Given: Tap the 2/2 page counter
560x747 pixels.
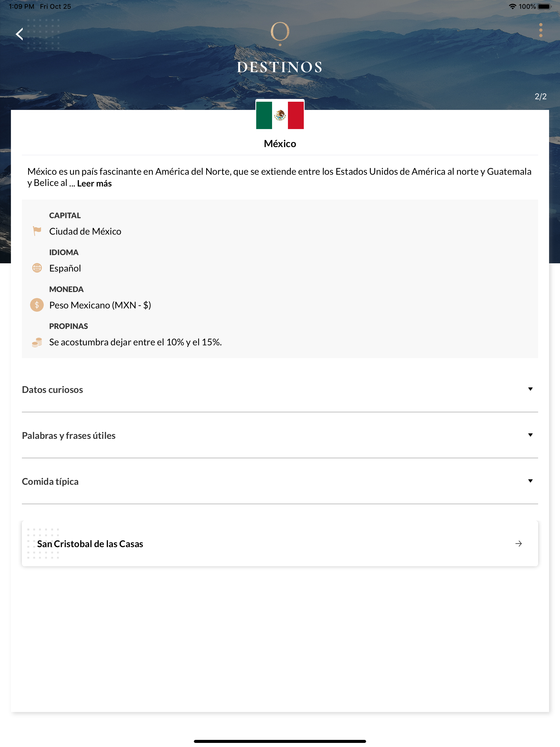Looking at the screenshot, I should [x=540, y=97].
